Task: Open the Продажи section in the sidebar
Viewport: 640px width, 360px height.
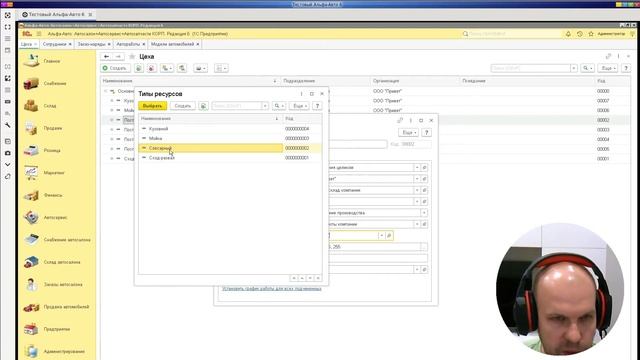Action: [53, 128]
